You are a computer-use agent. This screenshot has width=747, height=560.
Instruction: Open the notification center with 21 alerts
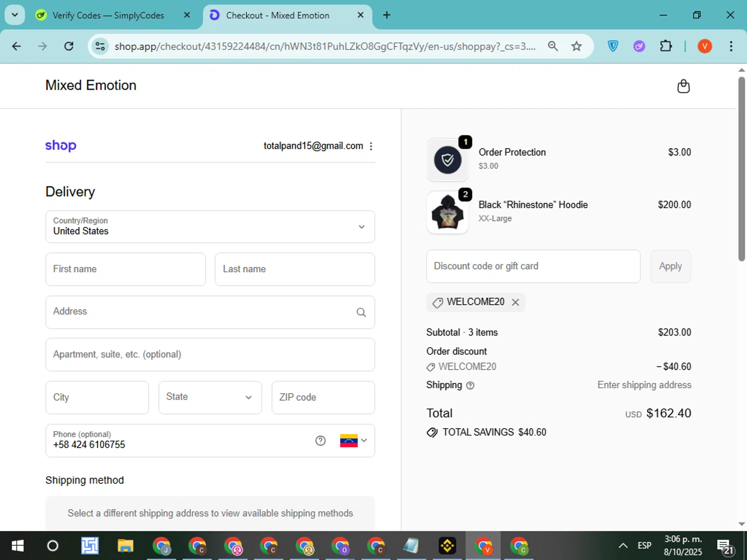point(726,547)
